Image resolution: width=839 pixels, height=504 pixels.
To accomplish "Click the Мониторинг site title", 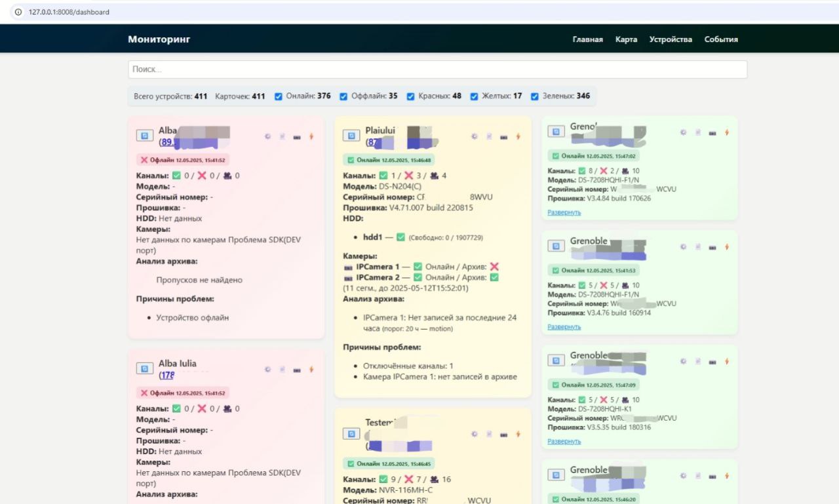I will (x=159, y=39).
